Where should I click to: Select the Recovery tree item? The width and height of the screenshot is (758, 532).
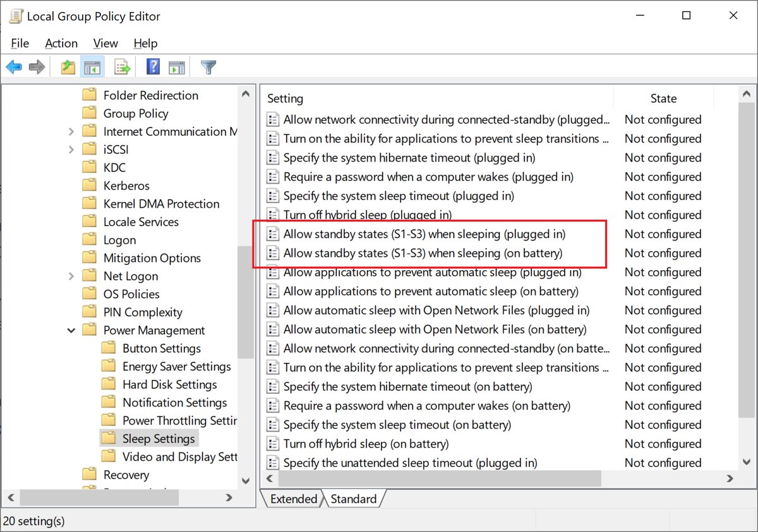[x=126, y=475]
